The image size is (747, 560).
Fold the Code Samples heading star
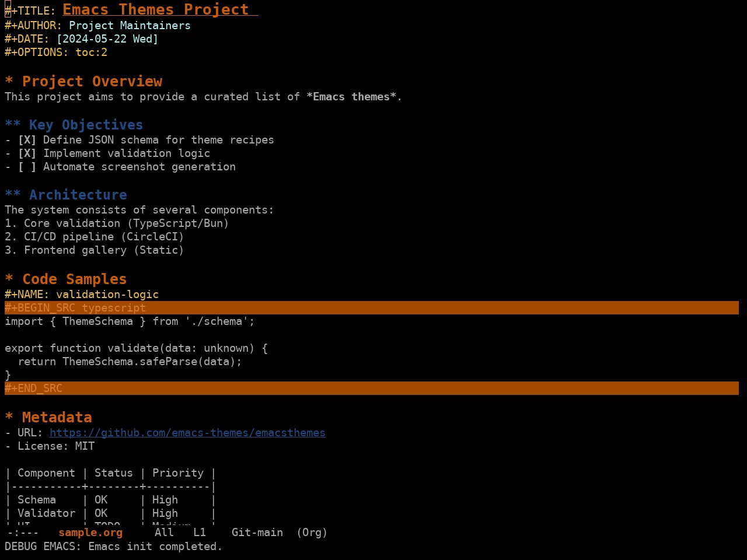pos(9,279)
